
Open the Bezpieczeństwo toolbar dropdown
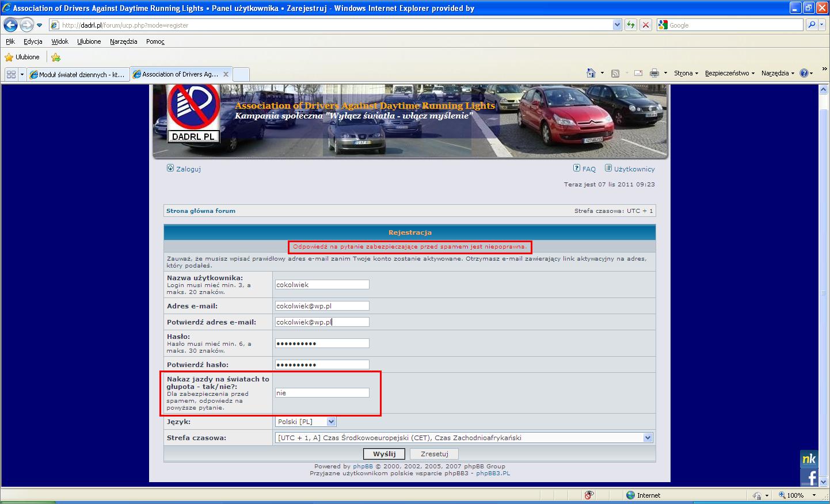pos(729,73)
